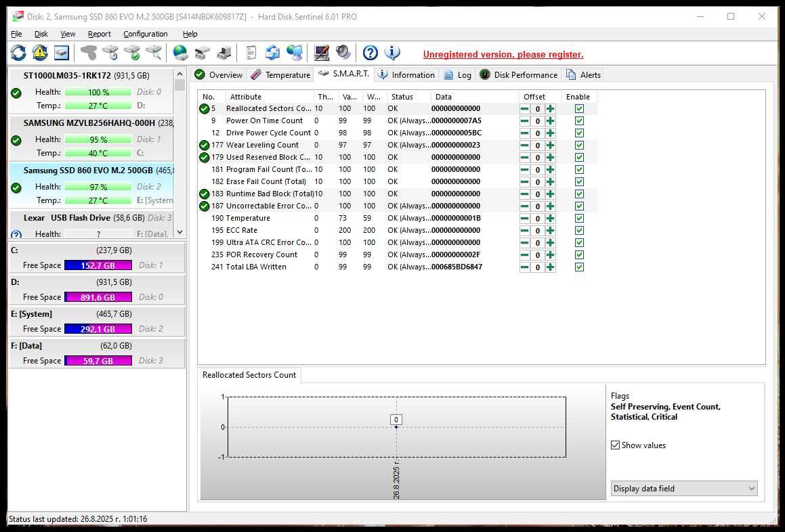Click the blue info bubble icon
Viewport: 785px width, 532px height.
click(392, 53)
